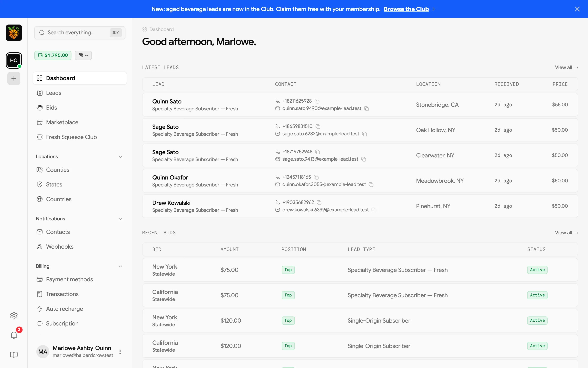Add a new workspace with plus button
The height and width of the screenshot is (368, 588).
[14, 78]
